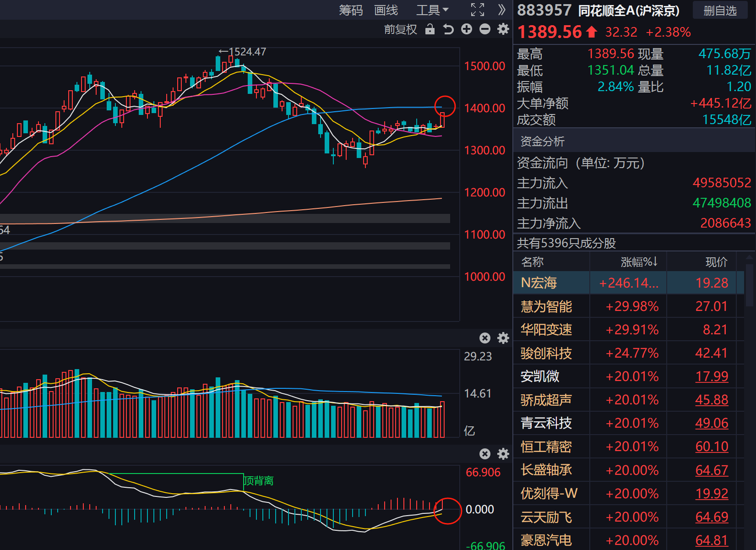Screen dimensions: 756x550
Task: Select 骄成超声 in the stock list
Action: click(546, 400)
